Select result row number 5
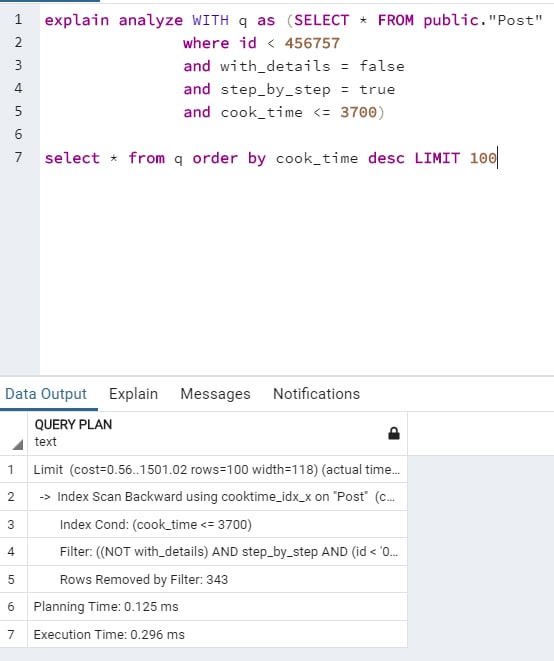The image size is (554, 661). pyautogui.click(x=11, y=579)
